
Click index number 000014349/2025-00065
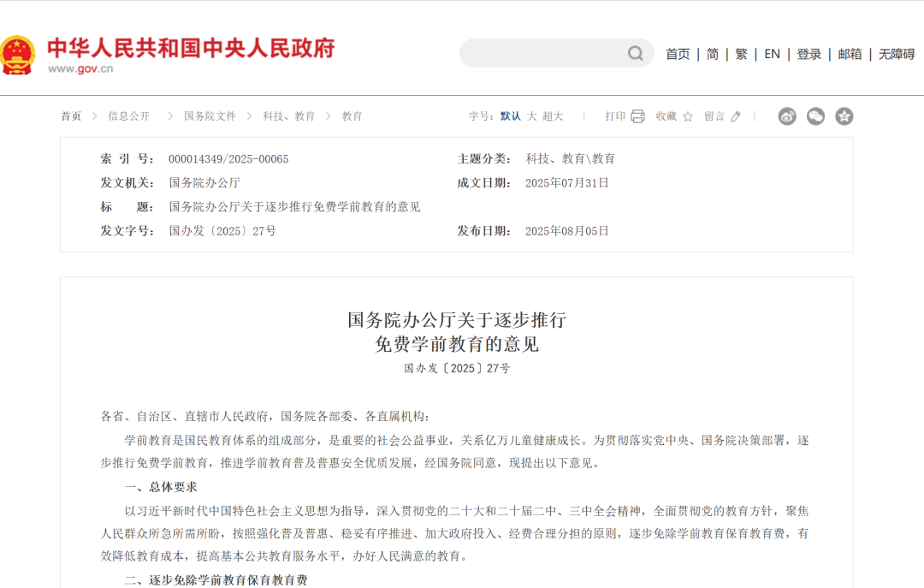tap(228, 159)
